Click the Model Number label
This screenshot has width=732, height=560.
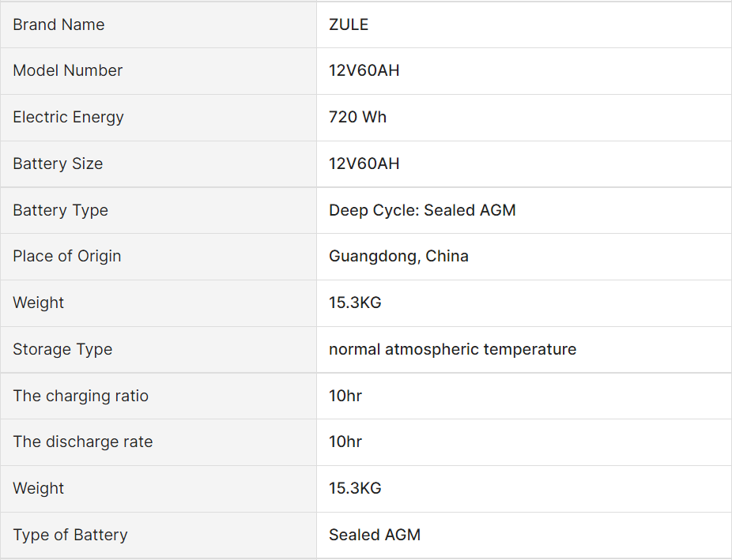68,70
